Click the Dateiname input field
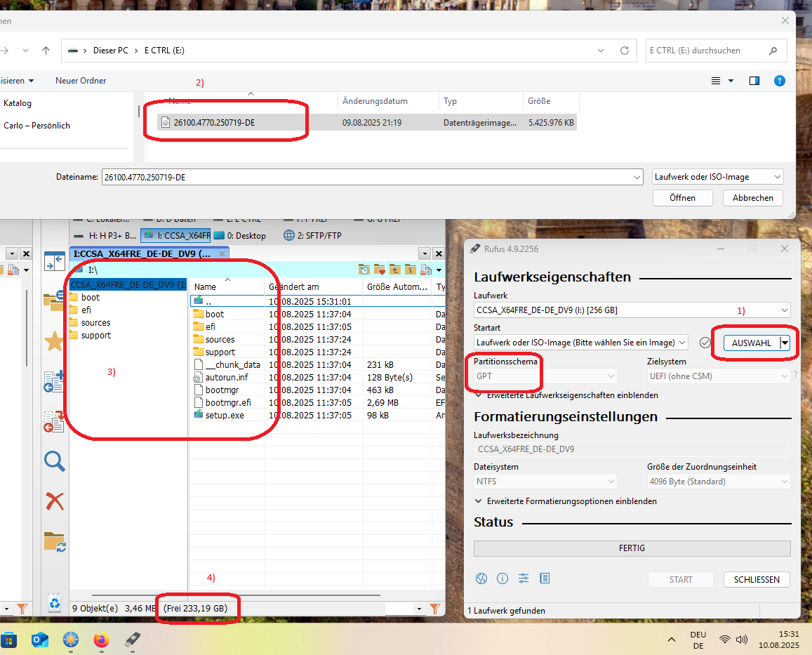Image resolution: width=812 pixels, height=655 pixels. (372, 177)
